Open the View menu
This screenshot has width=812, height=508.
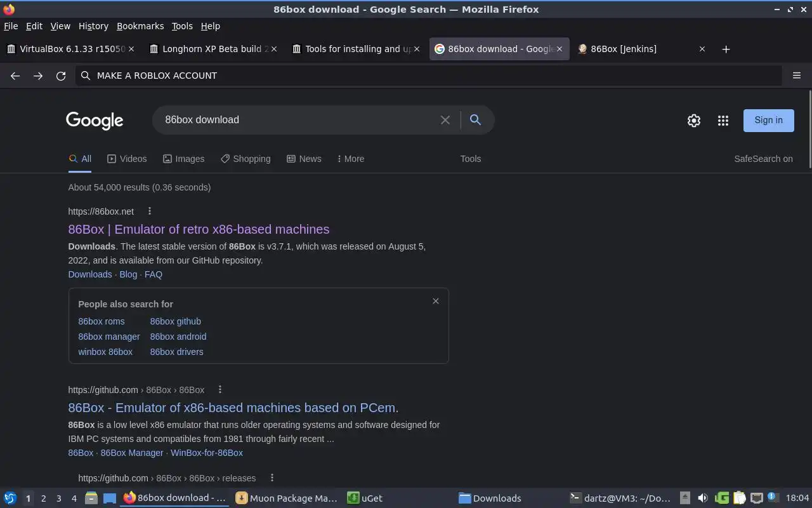(60, 26)
